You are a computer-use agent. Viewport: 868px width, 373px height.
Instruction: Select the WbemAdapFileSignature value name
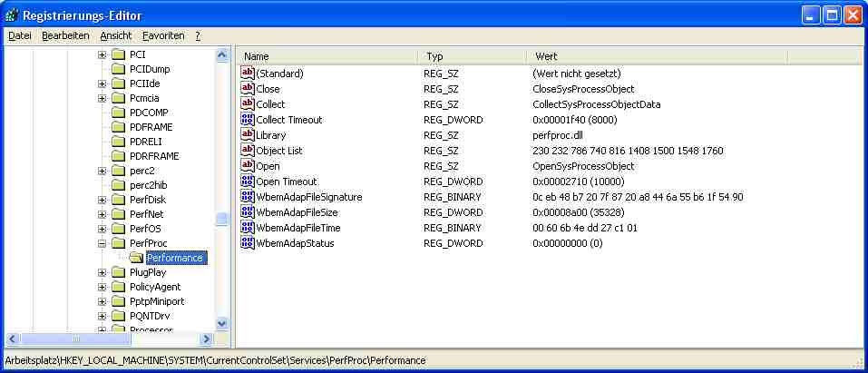tap(309, 197)
